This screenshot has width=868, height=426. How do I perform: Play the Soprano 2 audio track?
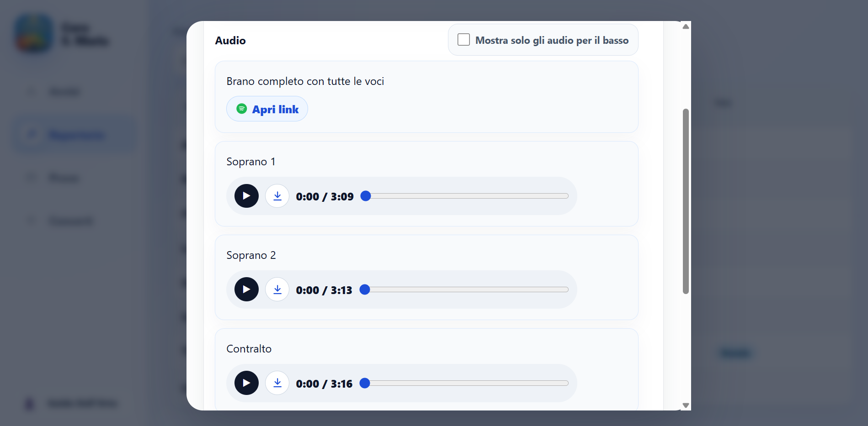pos(246,289)
